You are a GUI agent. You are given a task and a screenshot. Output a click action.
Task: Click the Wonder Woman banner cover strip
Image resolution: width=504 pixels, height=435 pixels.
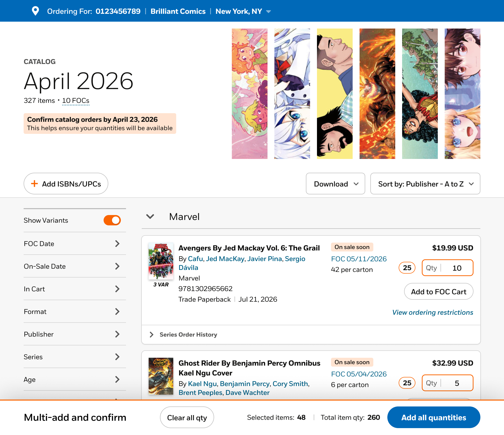420,93
